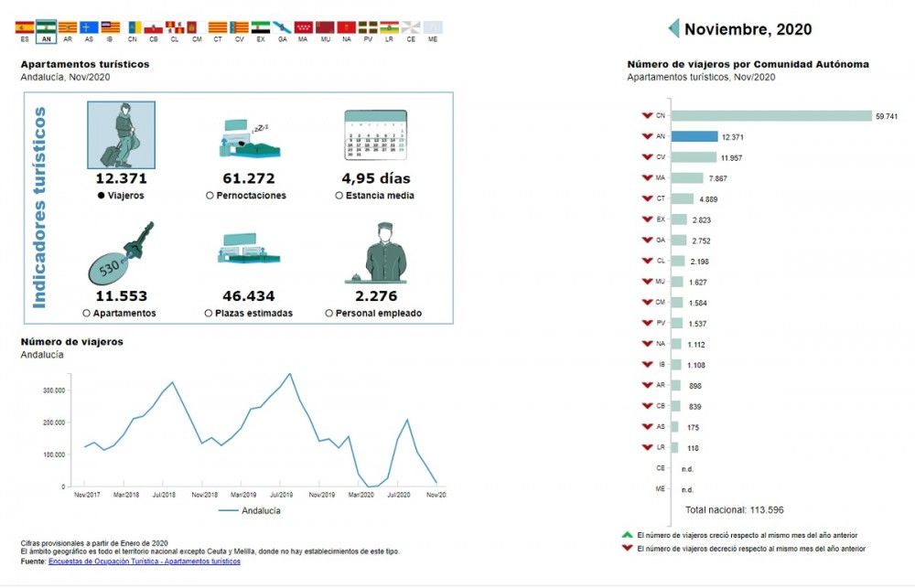Click the Andalucía legend entry under the line chart

point(250,510)
